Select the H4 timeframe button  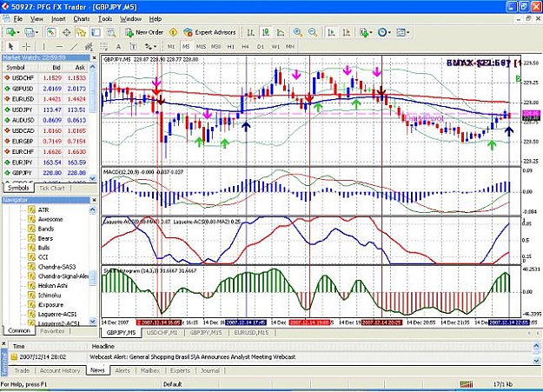coord(245,46)
